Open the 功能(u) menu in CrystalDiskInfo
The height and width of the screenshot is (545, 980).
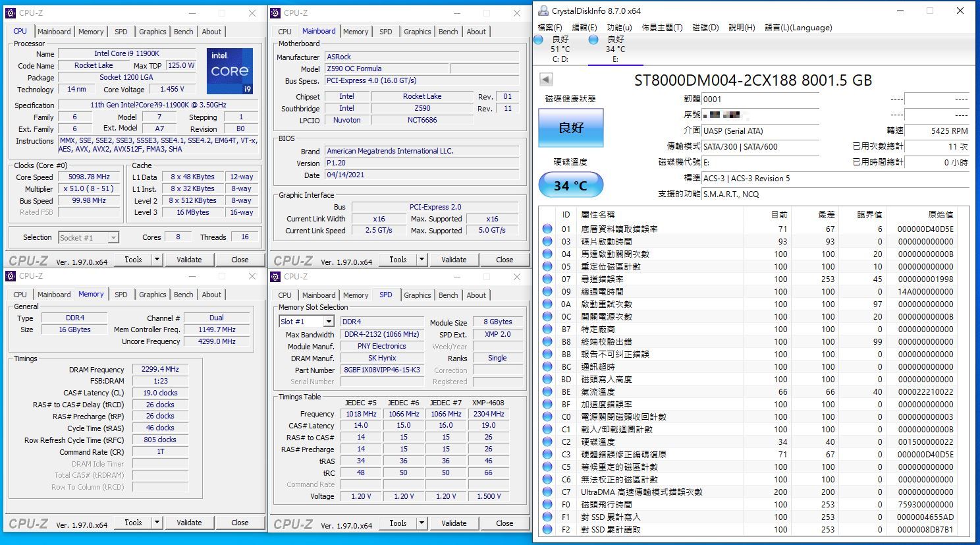619,28
